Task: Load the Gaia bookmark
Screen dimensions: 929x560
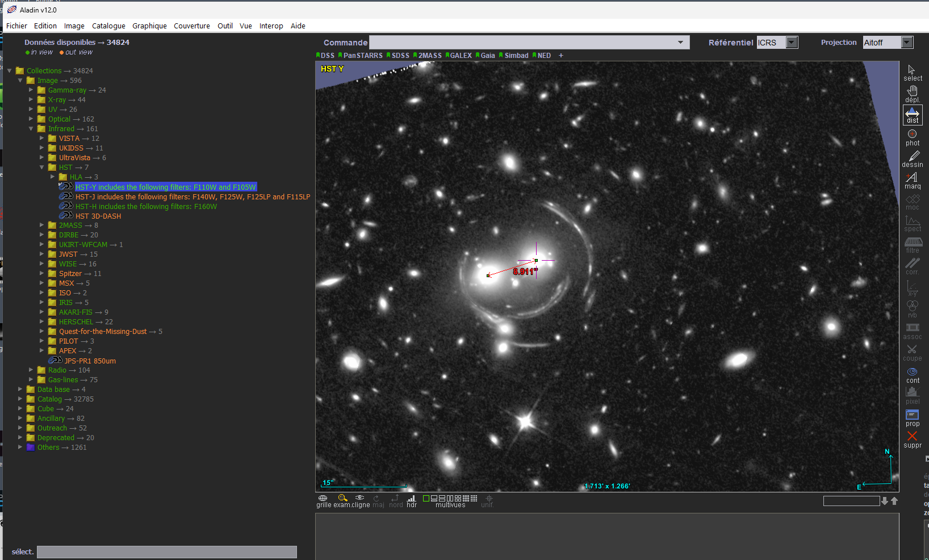Action: point(486,55)
